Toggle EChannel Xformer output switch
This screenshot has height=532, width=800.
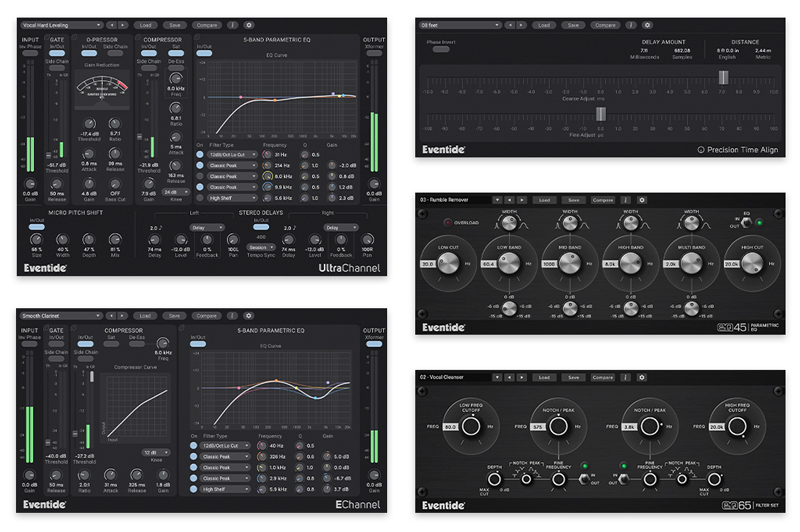coord(374,344)
